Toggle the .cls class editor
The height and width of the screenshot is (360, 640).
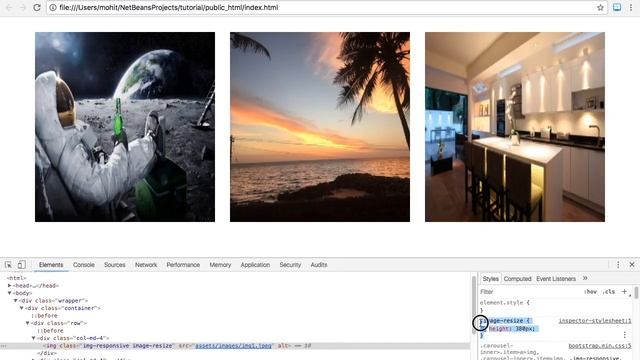pos(609,292)
